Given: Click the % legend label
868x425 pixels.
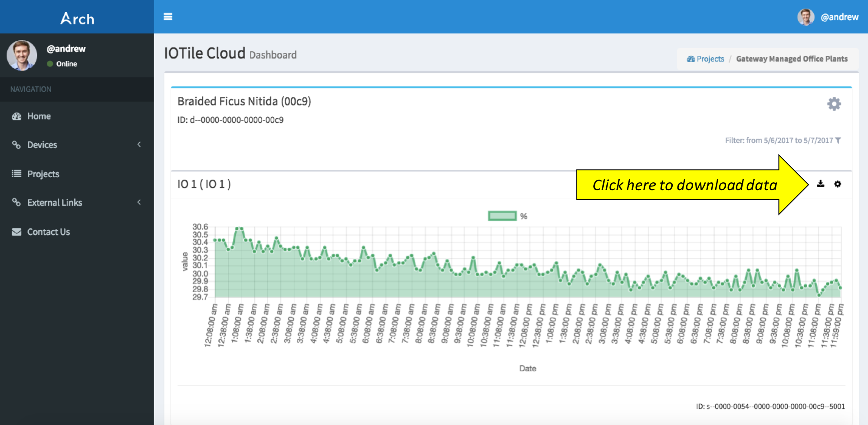Looking at the screenshot, I should point(524,216).
